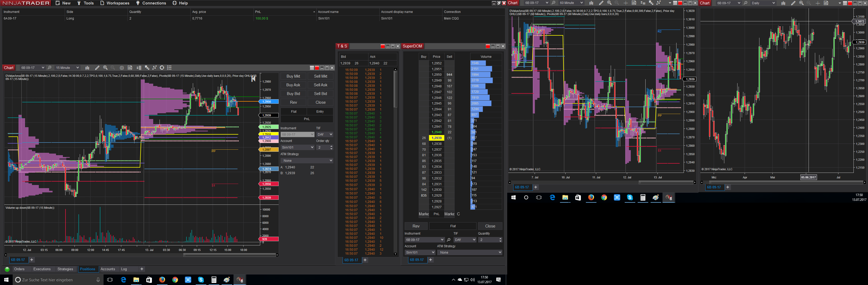Image resolution: width=868 pixels, height=285 pixels.
Task: Open 15 Minute interval dropdown
Action: [67, 68]
